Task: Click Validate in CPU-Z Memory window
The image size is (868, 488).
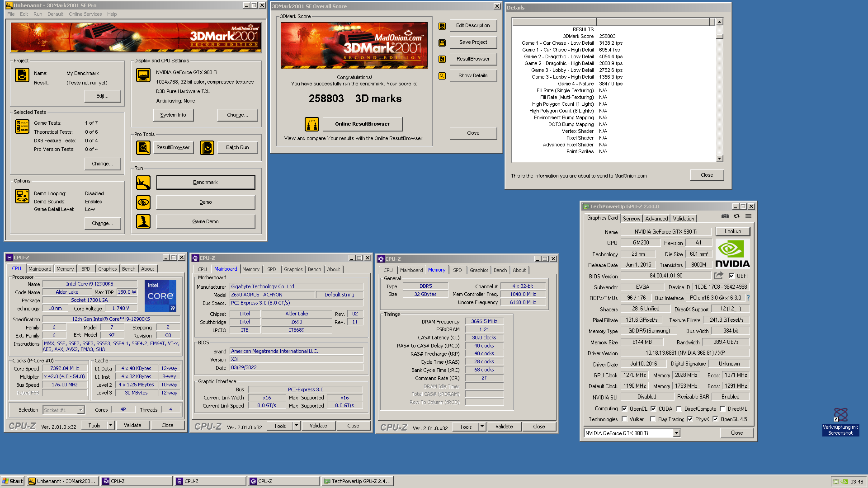Action: pos(504,427)
